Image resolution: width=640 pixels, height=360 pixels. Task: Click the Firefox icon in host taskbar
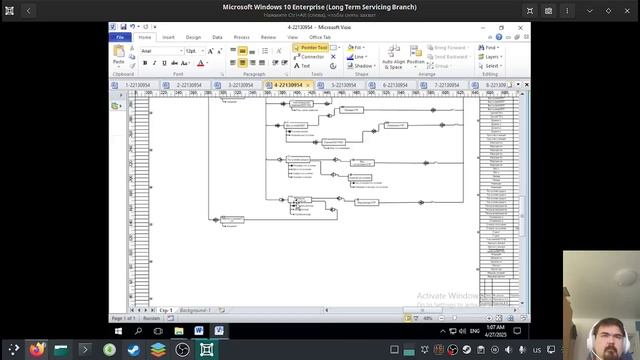pyautogui.click(x=37, y=350)
